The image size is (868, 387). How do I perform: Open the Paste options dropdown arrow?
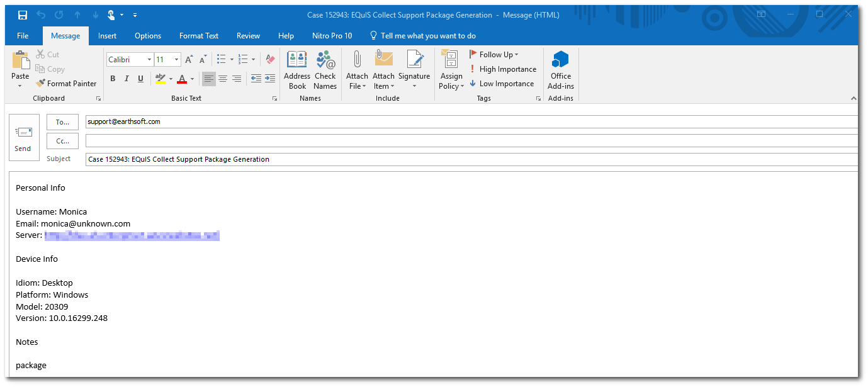[20, 86]
